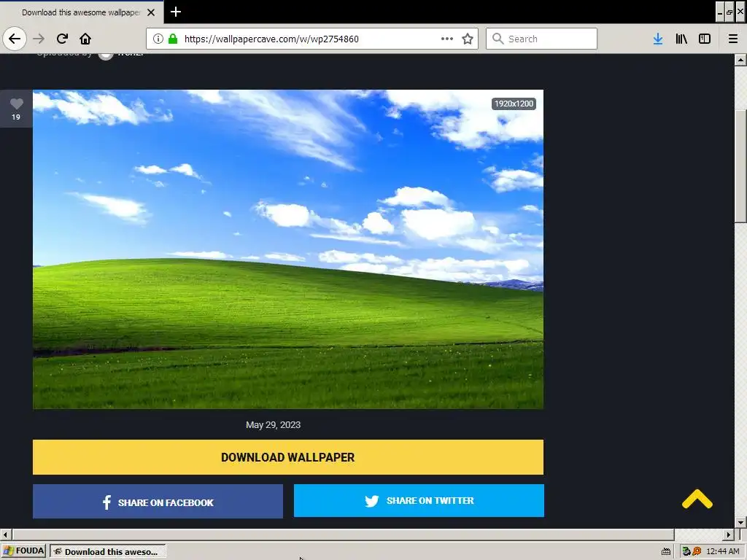Click the forward navigation arrow
This screenshot has height=560, width=747.
click(39, 39)
